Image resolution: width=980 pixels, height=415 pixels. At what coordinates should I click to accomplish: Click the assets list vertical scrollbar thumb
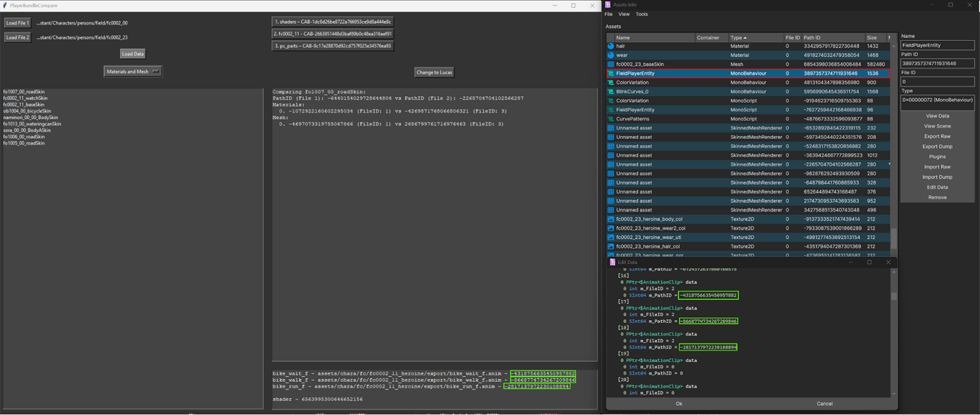[894, 238]
